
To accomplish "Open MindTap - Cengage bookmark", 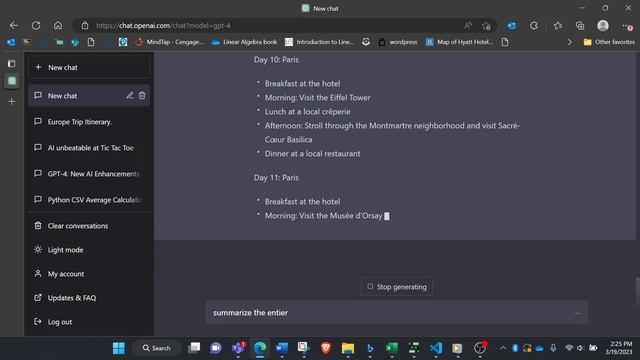I will [x=169, y=42].
